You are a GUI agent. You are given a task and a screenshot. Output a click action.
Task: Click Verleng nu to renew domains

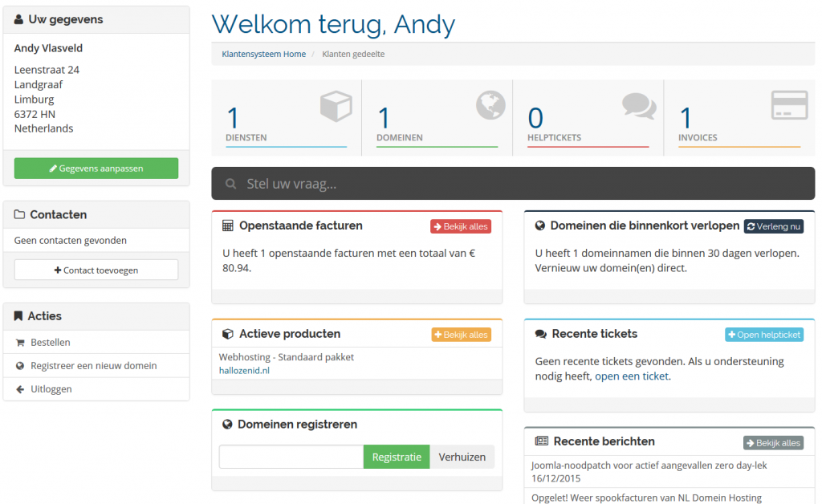click(774, 226)
